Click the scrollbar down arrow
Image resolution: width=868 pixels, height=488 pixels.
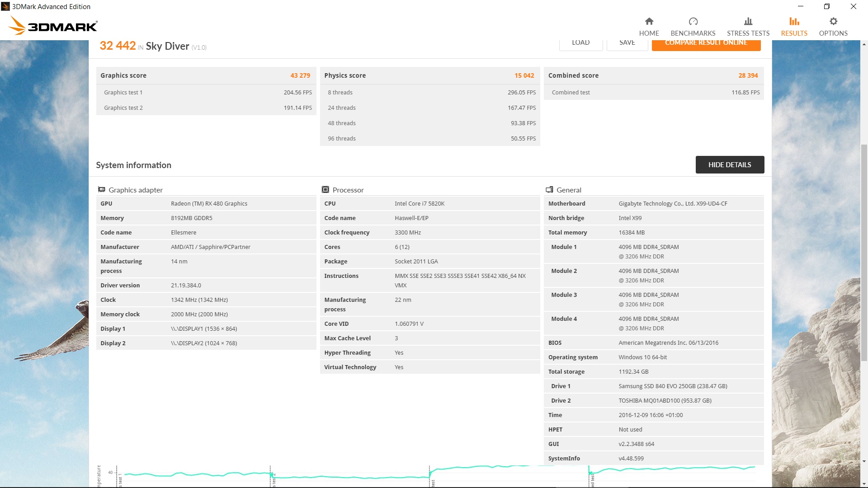[864, 461]
